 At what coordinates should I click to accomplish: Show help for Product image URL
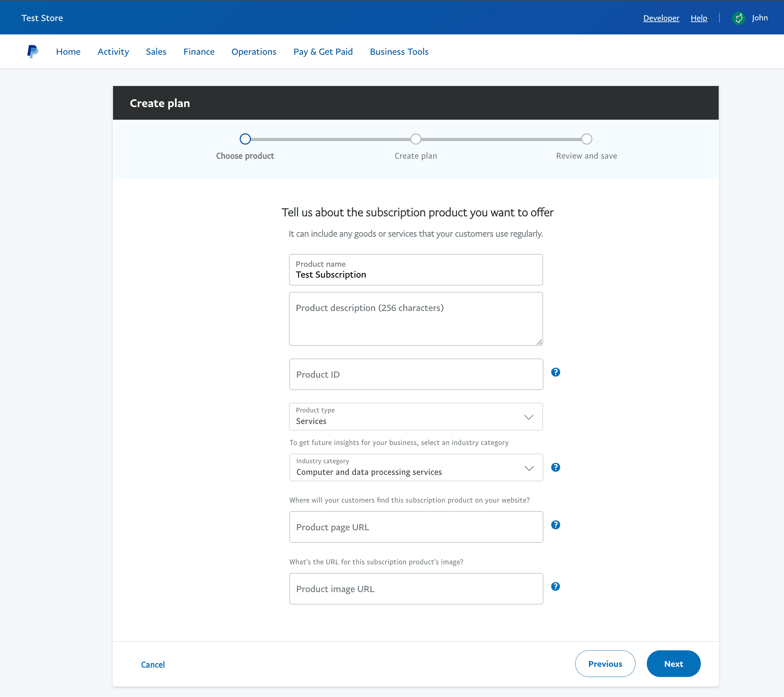click(x=556, y=586)
